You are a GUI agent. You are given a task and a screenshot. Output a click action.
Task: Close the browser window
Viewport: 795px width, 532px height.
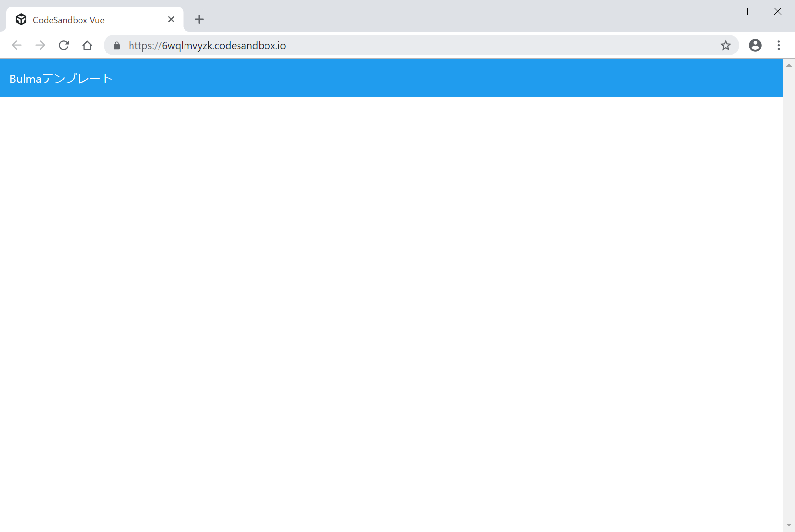tap(777, 12)
